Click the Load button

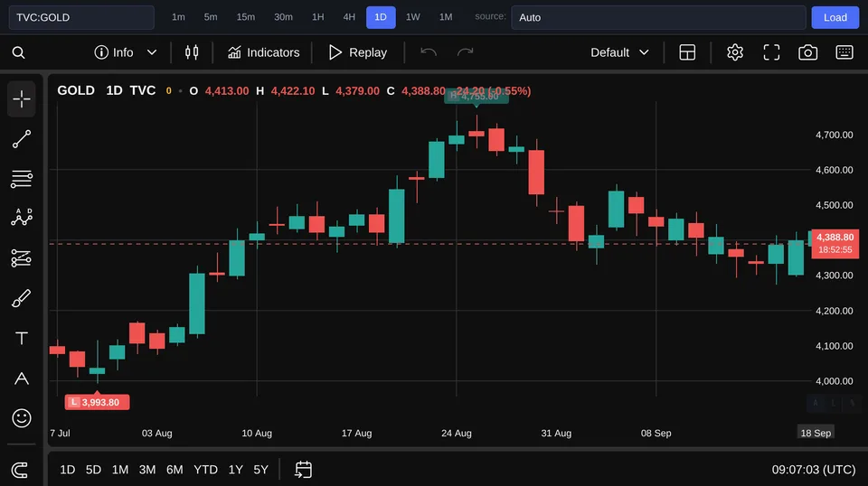point(835,17)
